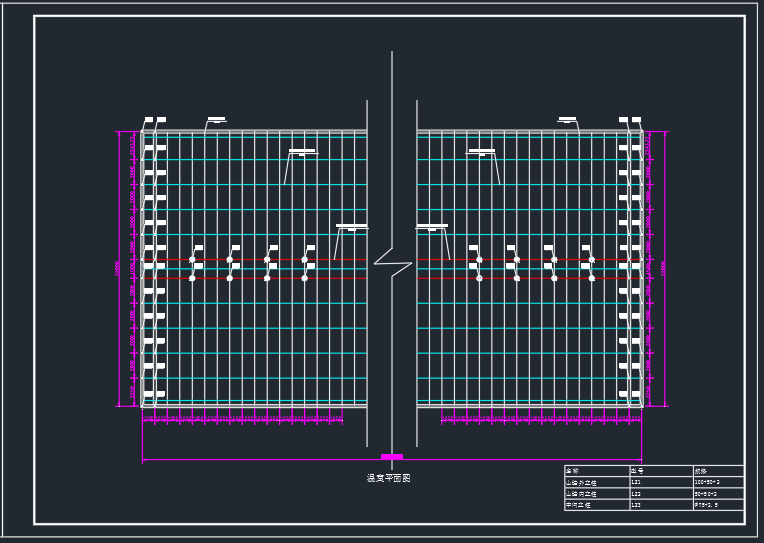Select the left plan's leader label nearest the break line
The width and height of the screenshot is (764, 543).
351,227
